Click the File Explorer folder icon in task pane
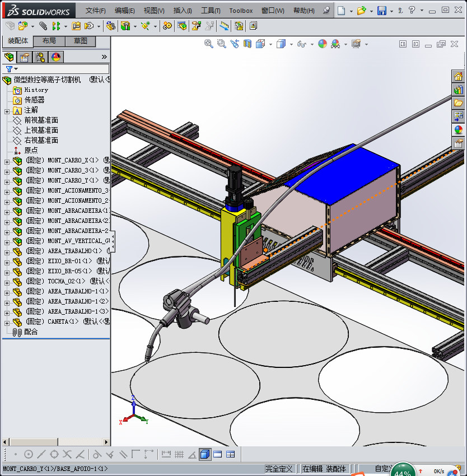This screenshot has height=476, width=467. point(459,103)
